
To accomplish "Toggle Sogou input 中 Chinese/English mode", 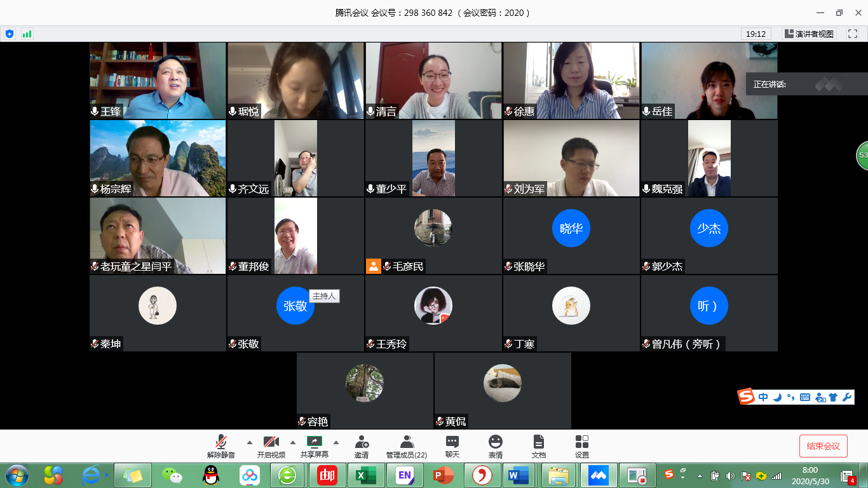I will tap(763, 397).
